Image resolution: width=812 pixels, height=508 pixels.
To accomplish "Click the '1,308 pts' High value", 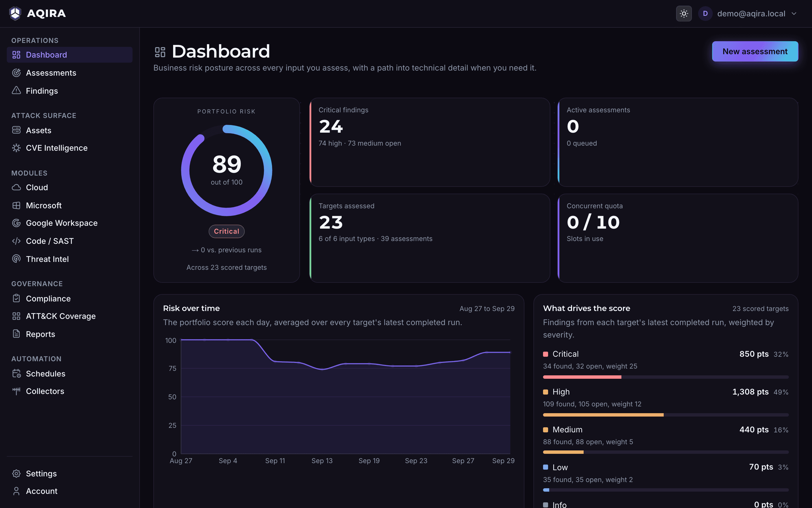I will click(x=750, y=392).
